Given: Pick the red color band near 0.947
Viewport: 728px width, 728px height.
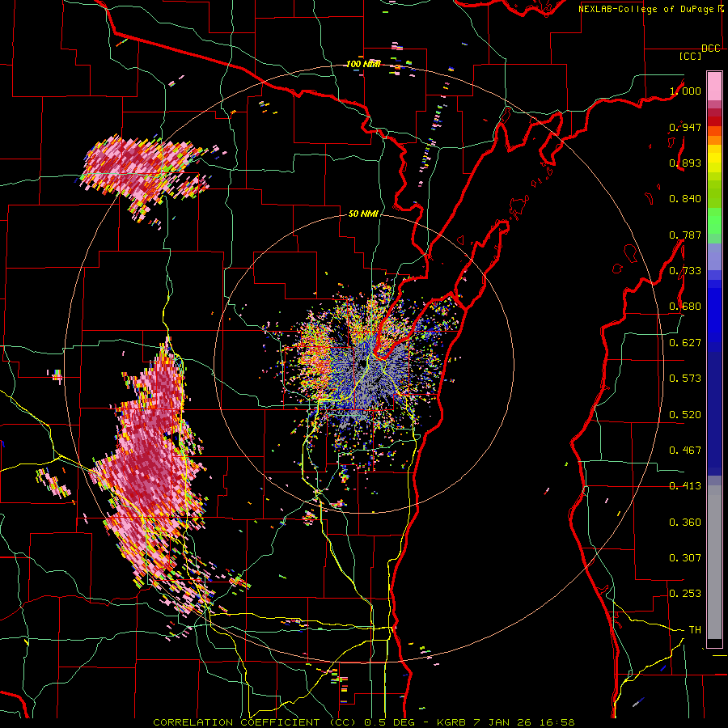Looking at the screenshot, I should point(714,121).
